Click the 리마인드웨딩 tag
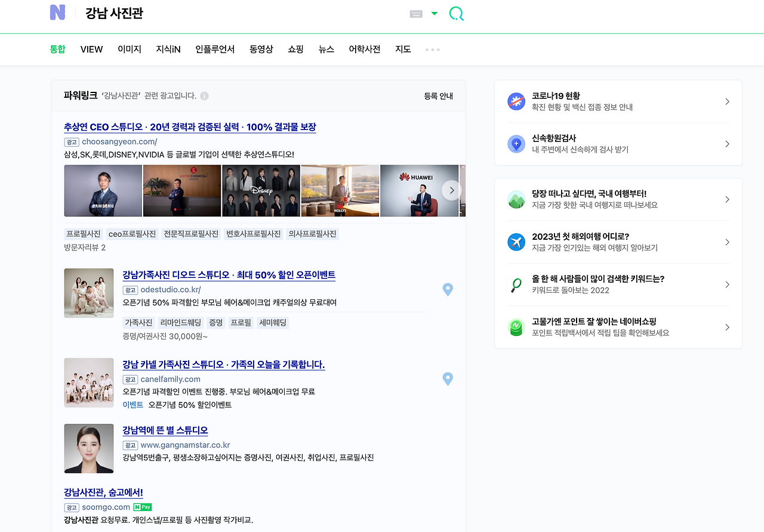764x532 pixels. click(x=180, y=323)
